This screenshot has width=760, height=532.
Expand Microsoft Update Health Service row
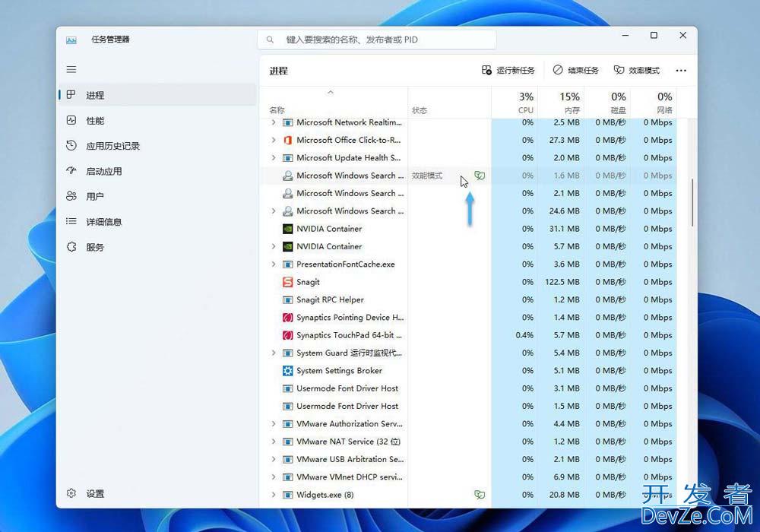click(x=274, y=158)
